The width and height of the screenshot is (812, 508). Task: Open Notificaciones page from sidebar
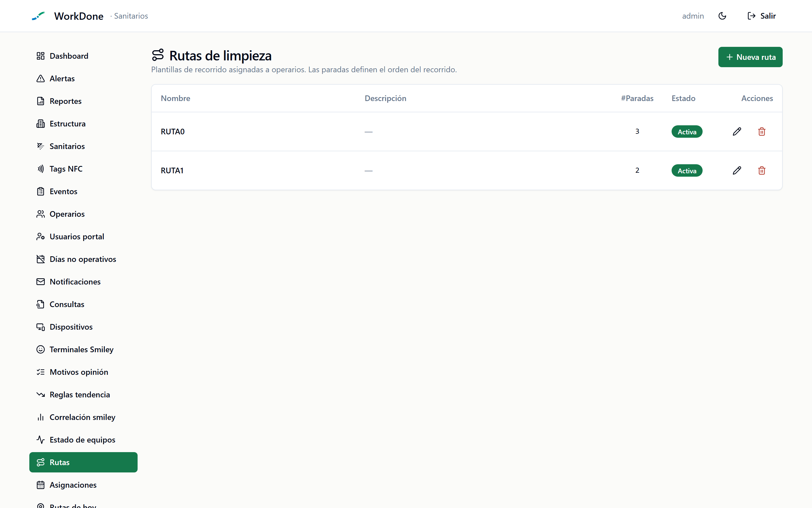[x=83, y=282]
